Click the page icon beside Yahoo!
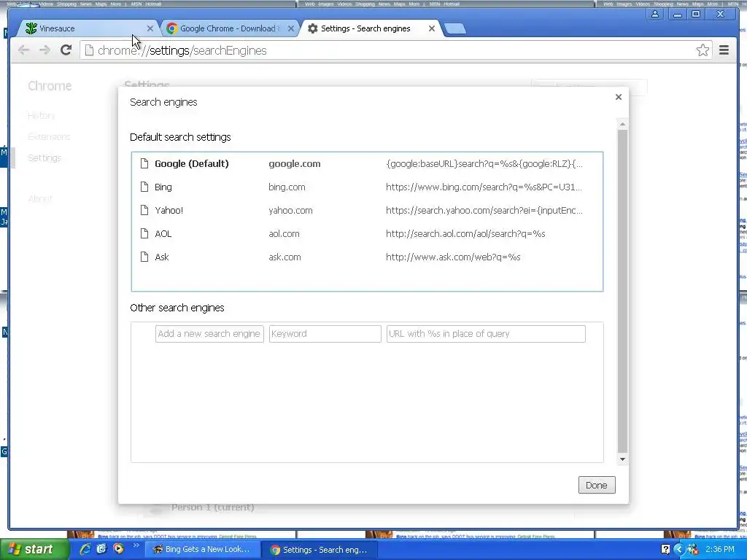Image resolution: width=747 pixels, height=560 pixels. coord(144,211)
